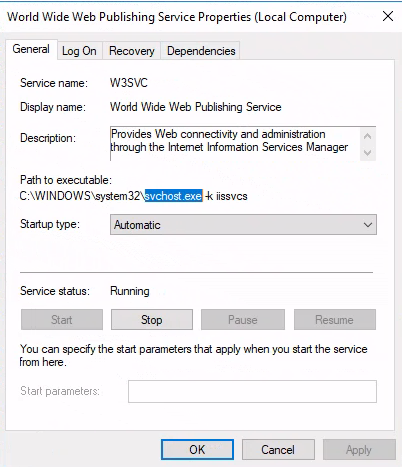The height and width of the screenshot is (467, 402).
Task: Click the Start parameters input field
Action: (252, 391)
